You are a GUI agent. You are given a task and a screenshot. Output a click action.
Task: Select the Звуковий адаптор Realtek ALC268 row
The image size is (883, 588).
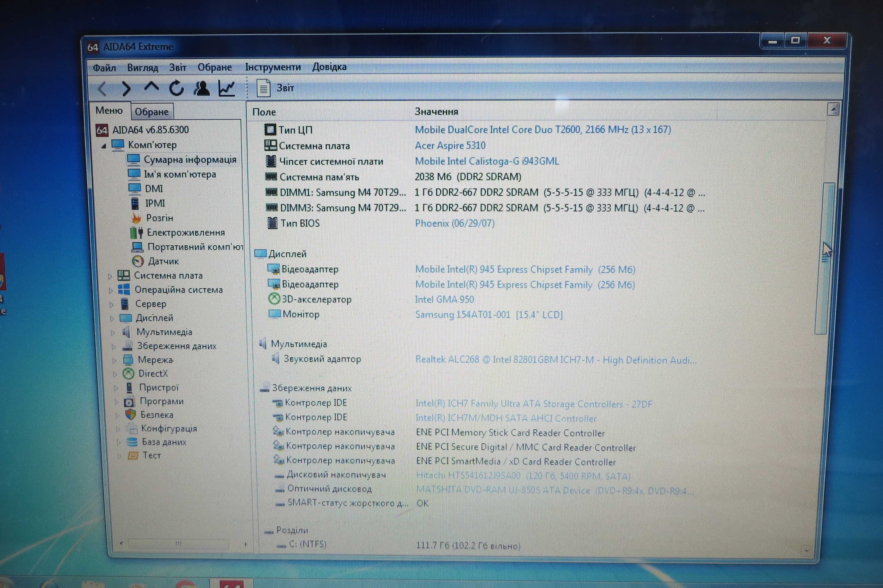(x=484, y=360)
